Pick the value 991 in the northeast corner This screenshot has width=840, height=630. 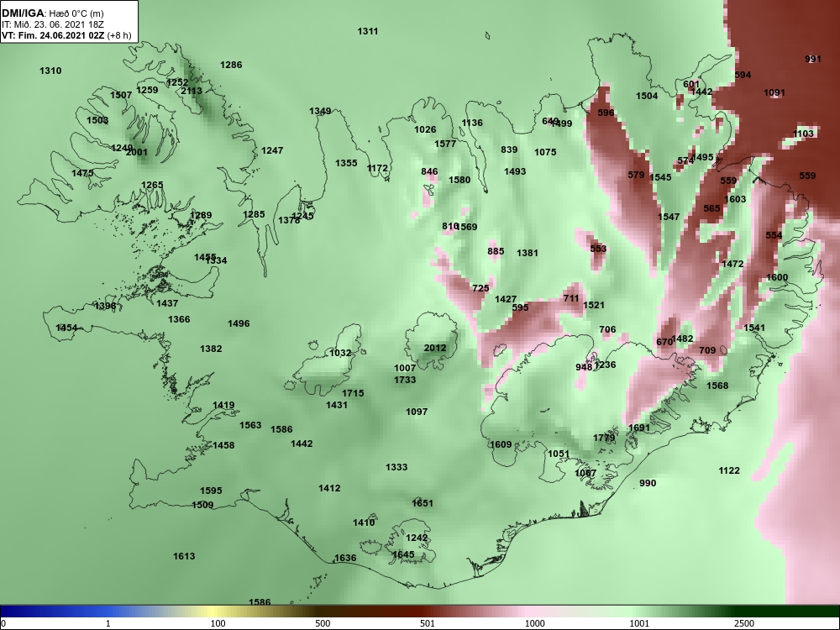point(812,59)
